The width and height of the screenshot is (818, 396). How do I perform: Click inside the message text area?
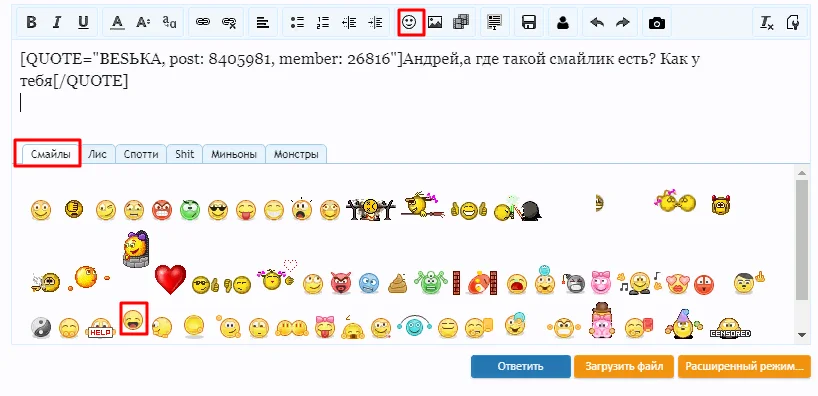tap(410, 89)
